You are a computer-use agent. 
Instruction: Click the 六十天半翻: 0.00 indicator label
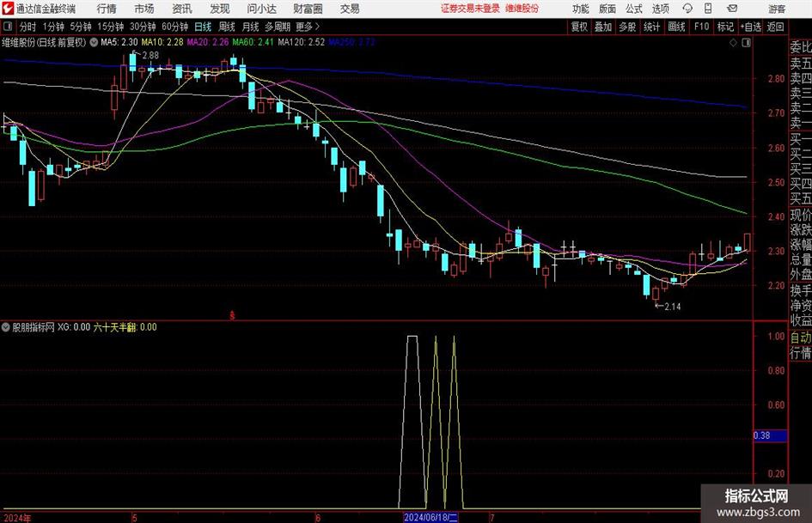[125, 327]
